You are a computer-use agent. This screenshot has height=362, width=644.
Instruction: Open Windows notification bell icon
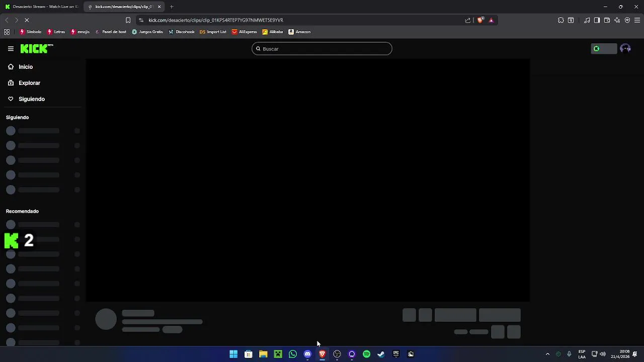635,354
